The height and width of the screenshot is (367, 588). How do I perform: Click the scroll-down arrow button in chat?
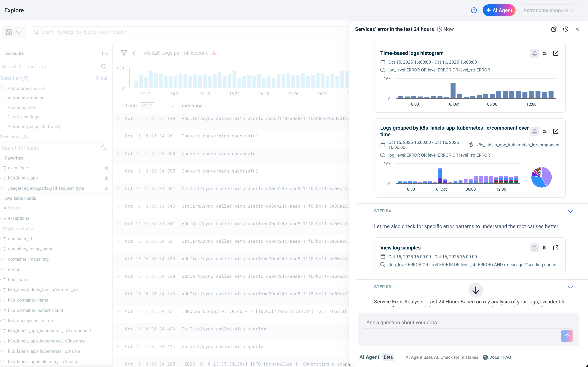pos(476,290)
